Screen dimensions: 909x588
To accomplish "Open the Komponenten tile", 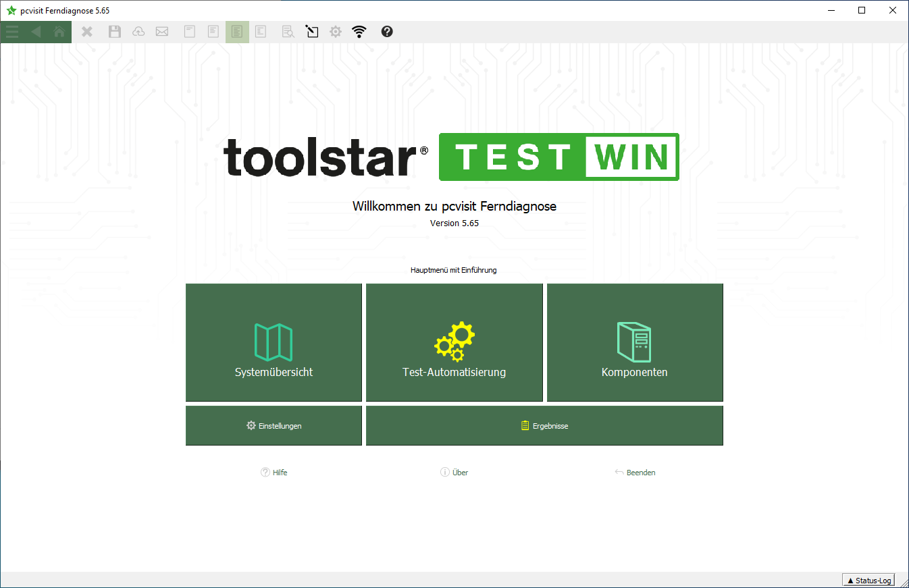I will (x=634, y=342).
